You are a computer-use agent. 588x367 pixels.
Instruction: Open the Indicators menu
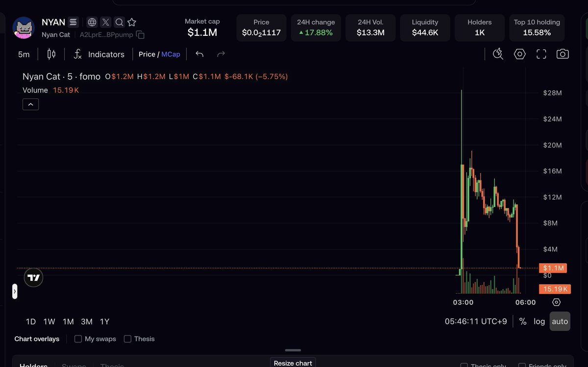point(99,54)
